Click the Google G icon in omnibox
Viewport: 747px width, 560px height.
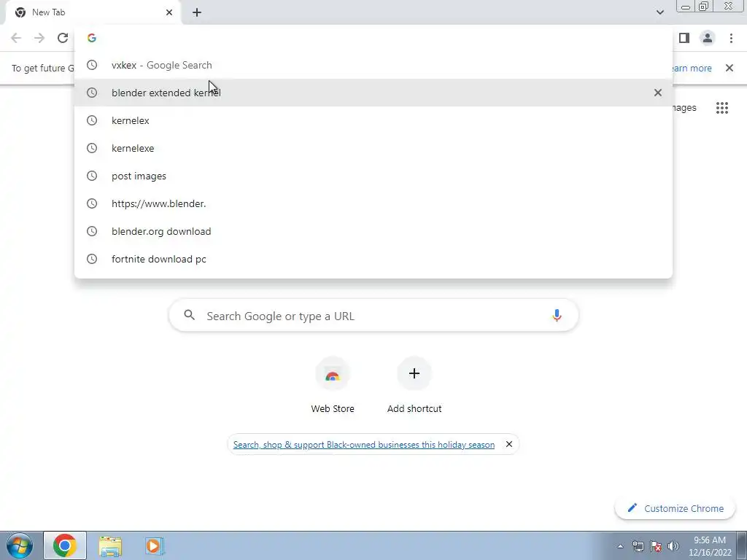pos(92,38)
